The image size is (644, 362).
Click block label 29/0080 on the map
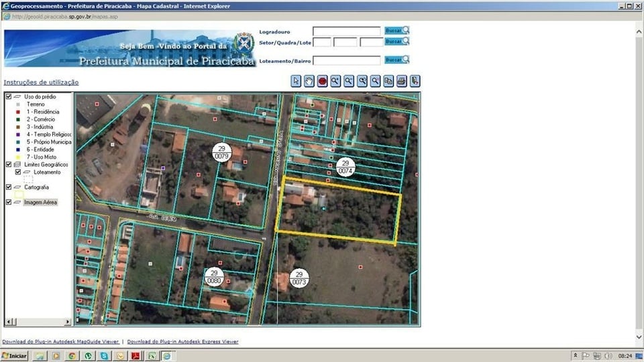click(x=214, y=277)
